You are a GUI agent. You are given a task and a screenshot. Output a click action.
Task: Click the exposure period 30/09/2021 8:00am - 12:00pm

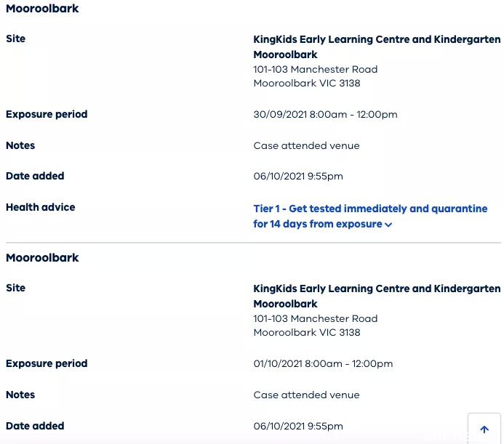(x=325, y=115)
